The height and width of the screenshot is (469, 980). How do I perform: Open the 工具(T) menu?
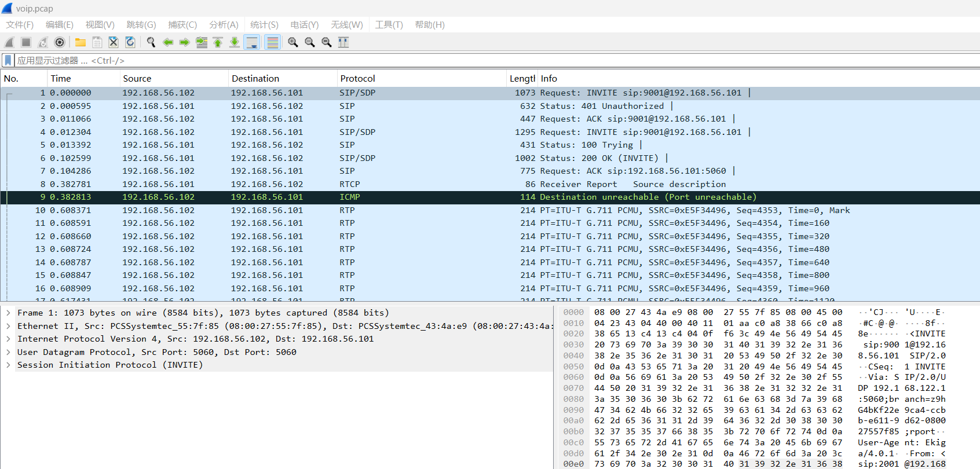click(x=389, y=25)
